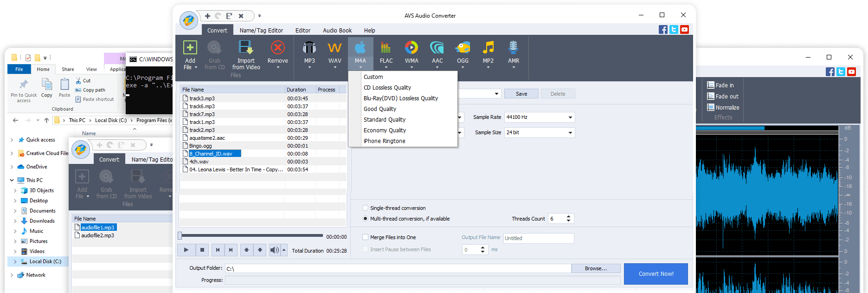Click Normalize effect in editor window

coord(723,107)
